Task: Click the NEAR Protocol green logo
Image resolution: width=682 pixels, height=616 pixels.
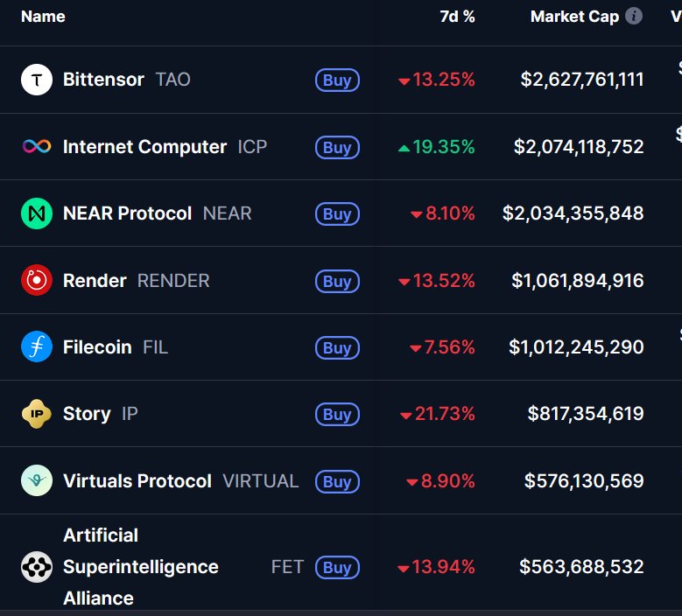Action: point(36,213)
